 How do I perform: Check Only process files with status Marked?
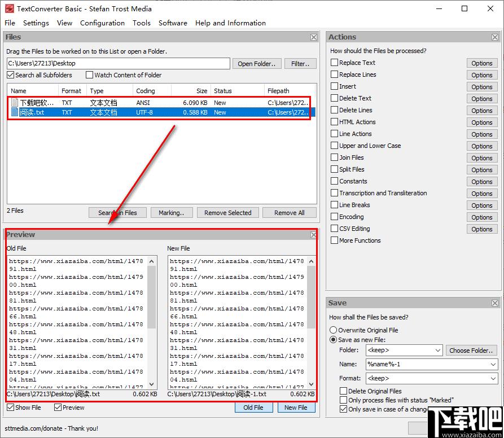(343, 400)
